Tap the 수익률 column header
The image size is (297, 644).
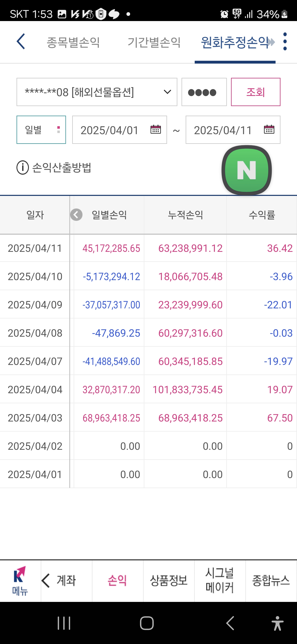[x=262, y=215]
